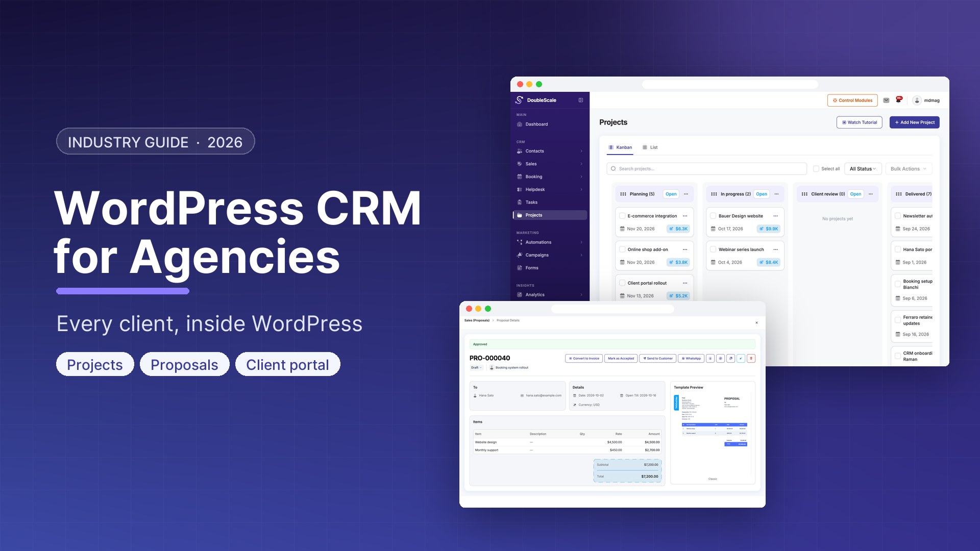
Task: Click Mark as Accepted on the proposal
Action: 621,359
